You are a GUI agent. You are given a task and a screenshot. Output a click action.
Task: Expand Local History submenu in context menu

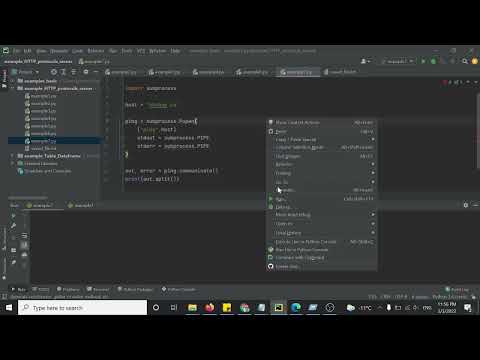coord(322,233)
